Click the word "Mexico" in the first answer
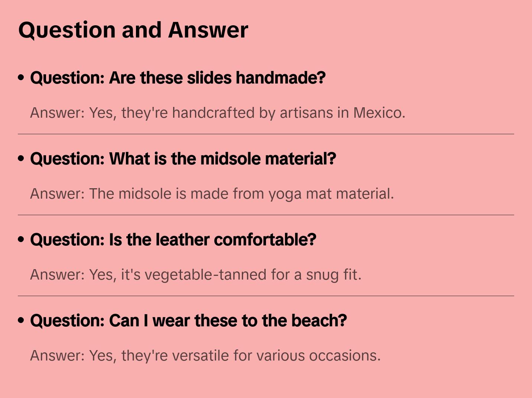The width and height of the screenshot is (532, 398). coord(379,113)
